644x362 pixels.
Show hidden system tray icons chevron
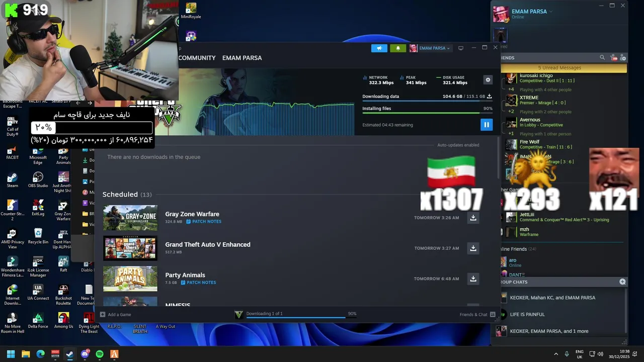pos(556,354)
